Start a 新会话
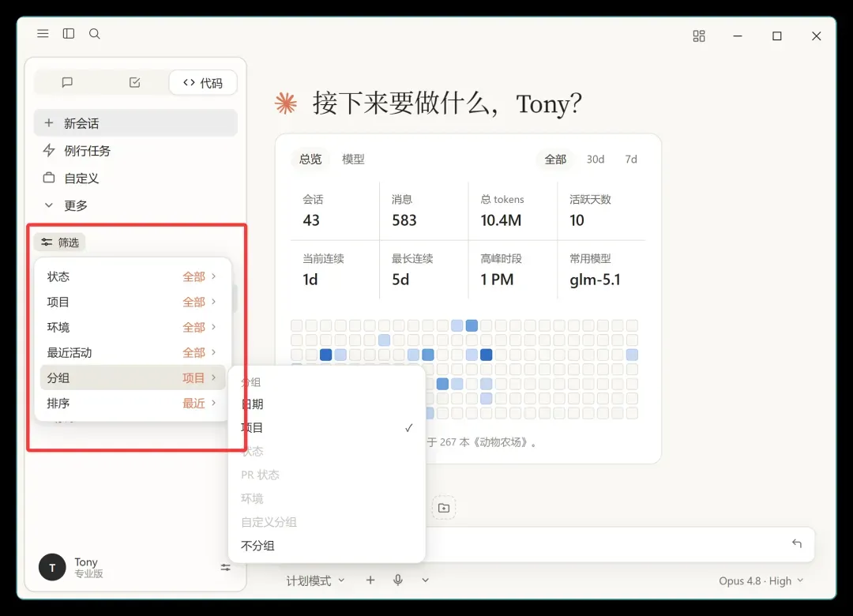The image size is (853, 616). (x=136, y=123)
